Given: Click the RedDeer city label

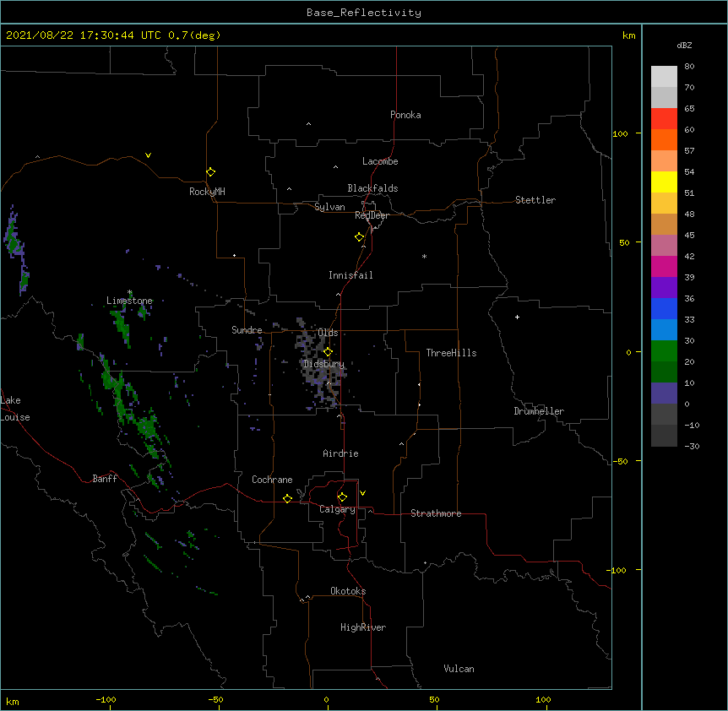Looking at the screenshot, I should pyautogui.click(x=372, y=215).
